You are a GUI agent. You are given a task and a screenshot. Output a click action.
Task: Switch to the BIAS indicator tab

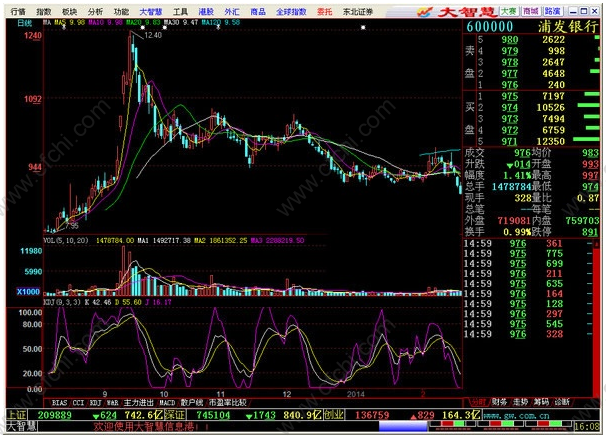59,403
